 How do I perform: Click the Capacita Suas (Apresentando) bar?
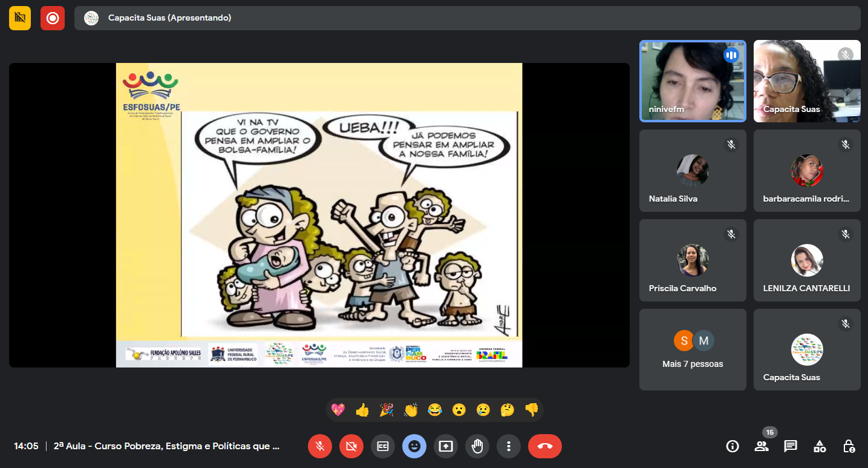pos(467,18)
